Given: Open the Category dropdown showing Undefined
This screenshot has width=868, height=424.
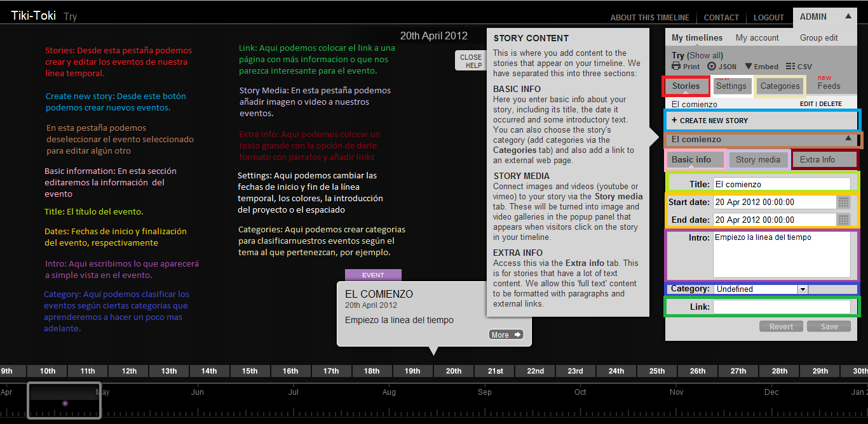Looking at the screenshot, I should tap(803, 289).
